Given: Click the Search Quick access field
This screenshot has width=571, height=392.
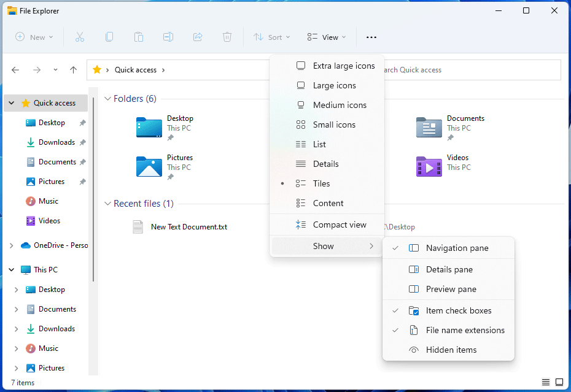Looking at the screenshot, I should pyautogui.click(x=472, y=70).
